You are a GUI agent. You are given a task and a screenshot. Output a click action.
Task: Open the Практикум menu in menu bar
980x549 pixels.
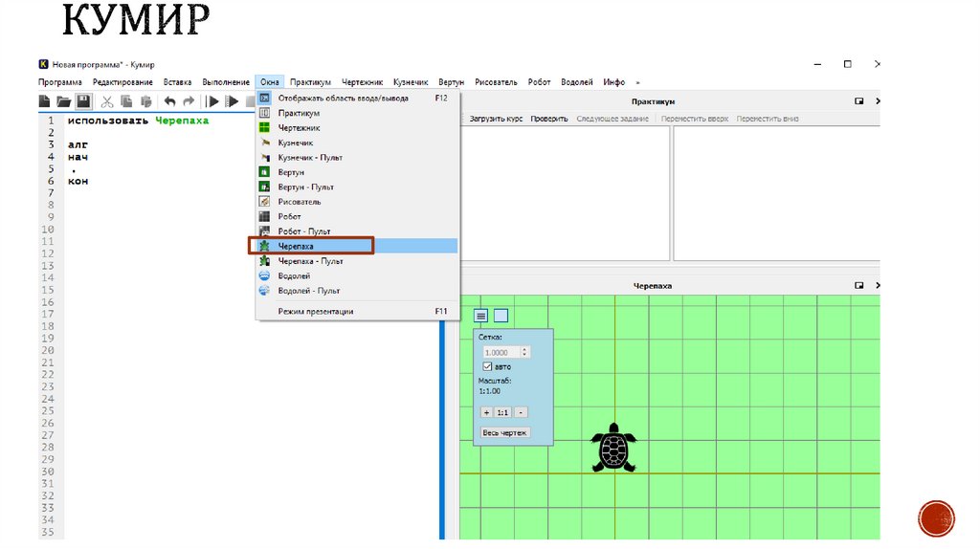pyautogui.click(x=310, y=82)
